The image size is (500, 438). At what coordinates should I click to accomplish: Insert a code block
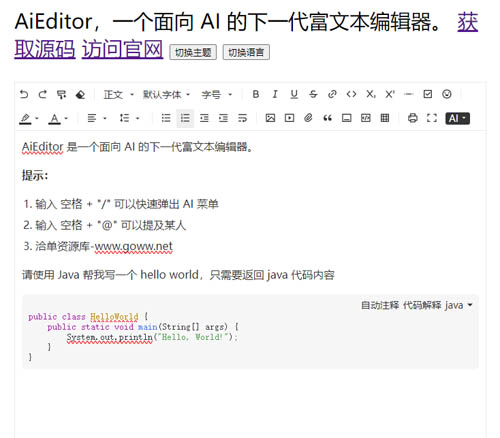(366, 118)
